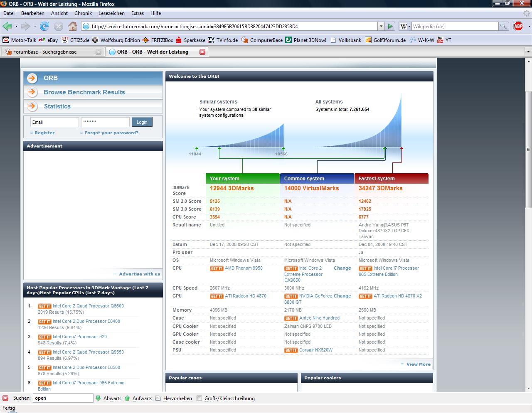Open the W-K-W bookmark
This screenshot has width=532, height=413.
click(x=422, y=40)
